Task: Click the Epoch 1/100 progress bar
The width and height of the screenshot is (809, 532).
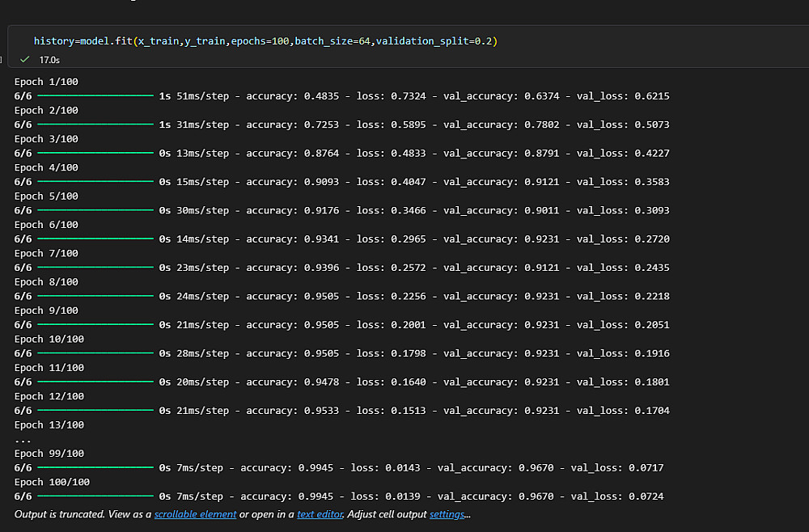Action: (95, 96)
